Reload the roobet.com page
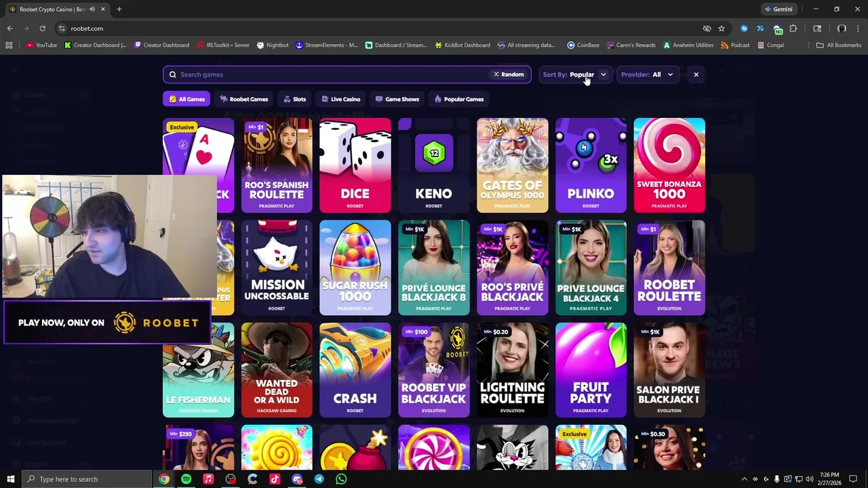The height and width of the screenshot is (488, 868). (x=42, y=28)
